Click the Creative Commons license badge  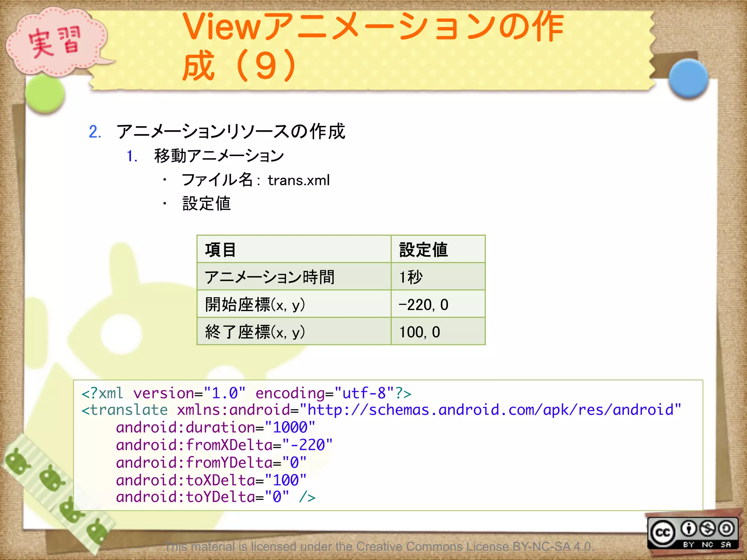point(693,533)
